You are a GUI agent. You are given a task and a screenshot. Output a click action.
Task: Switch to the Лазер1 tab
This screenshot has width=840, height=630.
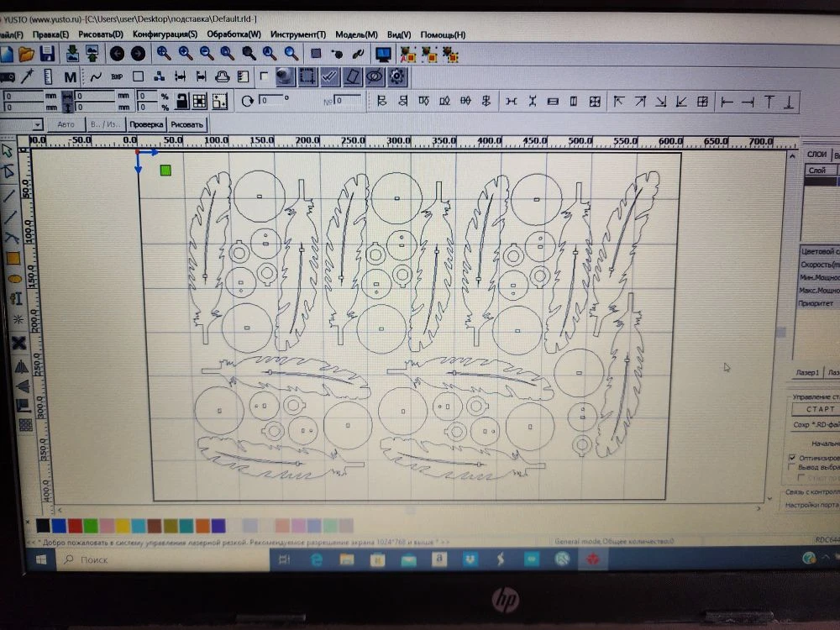(x=807, y=371)
